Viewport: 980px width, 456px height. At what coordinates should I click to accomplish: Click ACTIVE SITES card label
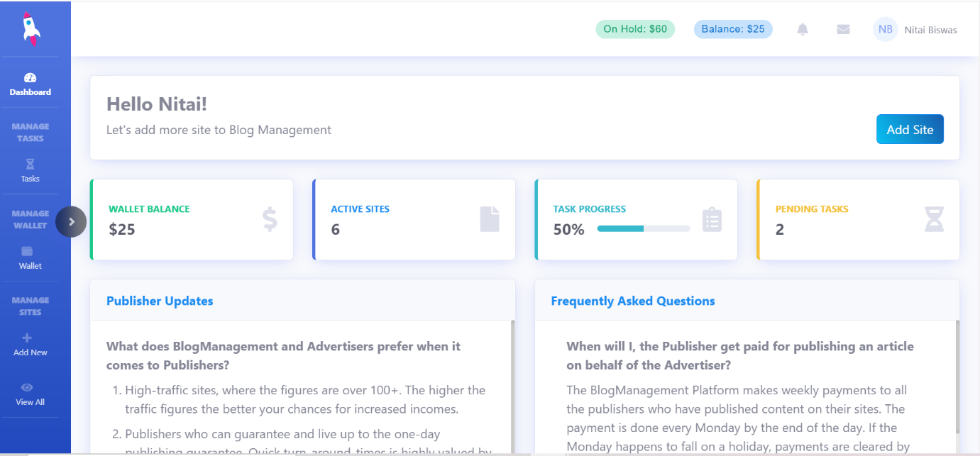point(360,209)
